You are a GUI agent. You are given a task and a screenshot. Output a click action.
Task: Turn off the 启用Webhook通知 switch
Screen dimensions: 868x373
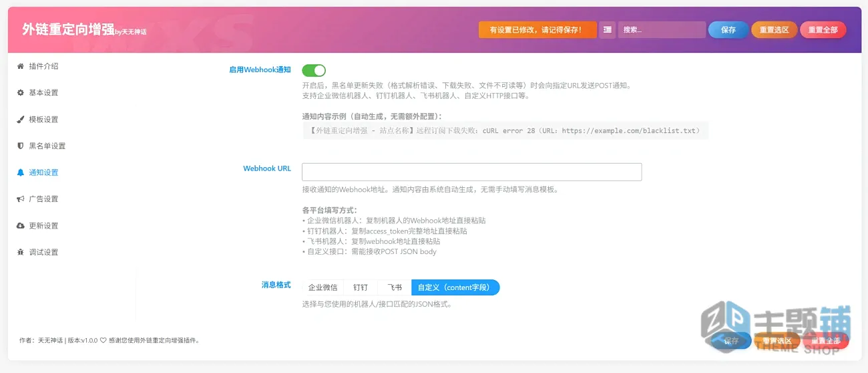click(x=314, y=70)
